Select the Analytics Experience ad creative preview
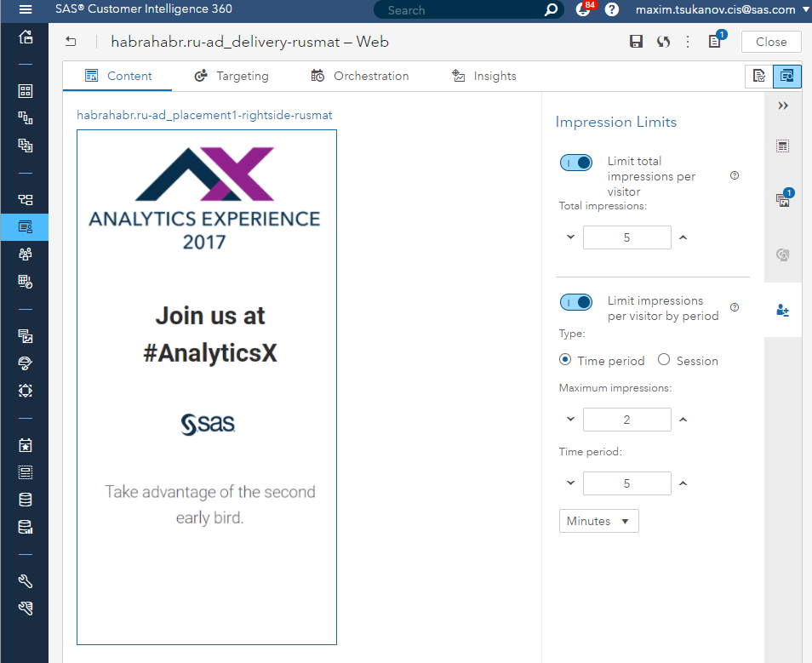Image resolution: width=812 pixels, height=663 pixels. [x=207, y=387]
